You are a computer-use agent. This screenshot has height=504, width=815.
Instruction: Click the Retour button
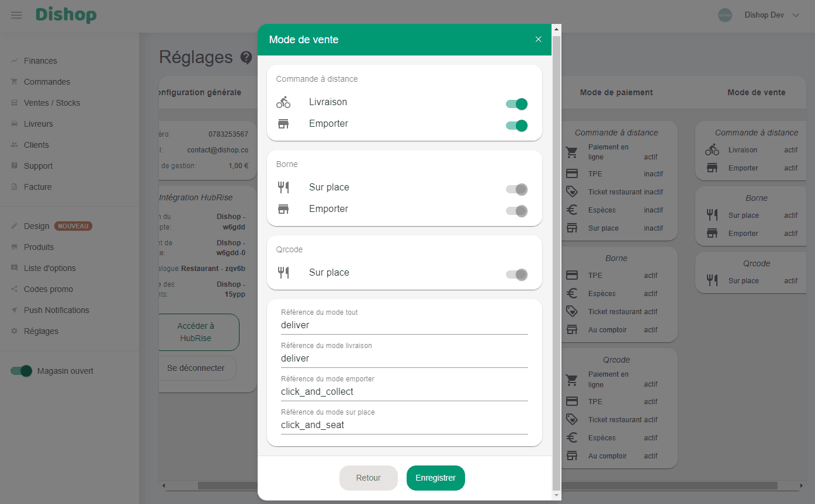point(369,478)
